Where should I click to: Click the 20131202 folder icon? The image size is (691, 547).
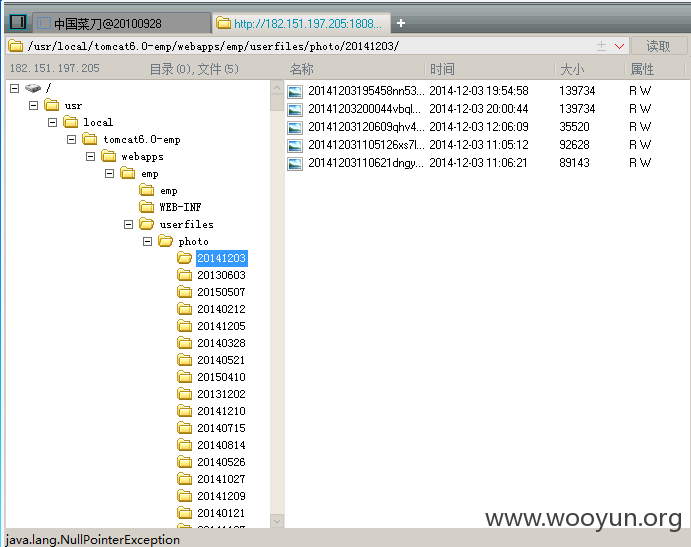click(x=185, y=394)
